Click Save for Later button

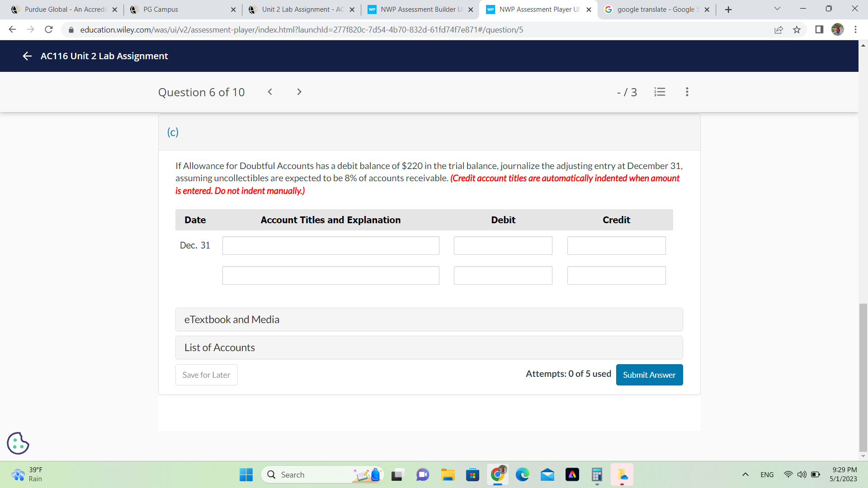coord(206,375)
